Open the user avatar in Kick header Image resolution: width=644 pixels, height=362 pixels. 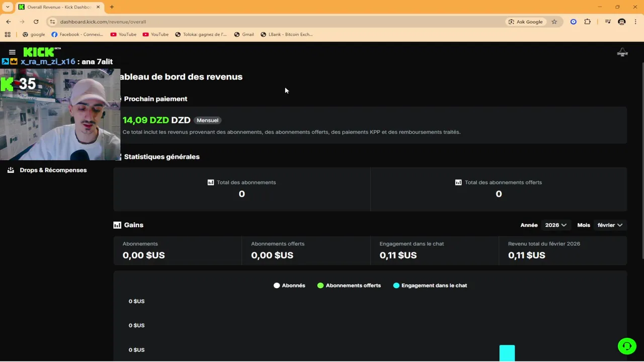pyautogui.click(x=622, y=52)
